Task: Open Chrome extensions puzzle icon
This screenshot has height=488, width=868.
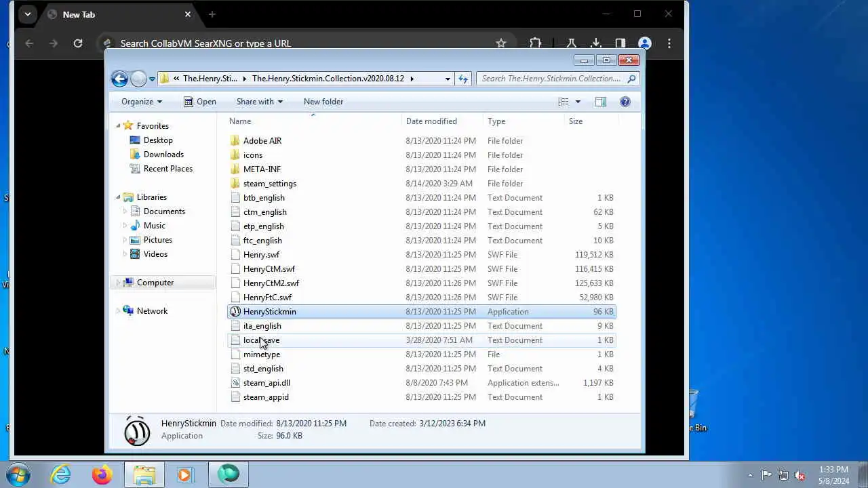Action: tap(535, 43)
